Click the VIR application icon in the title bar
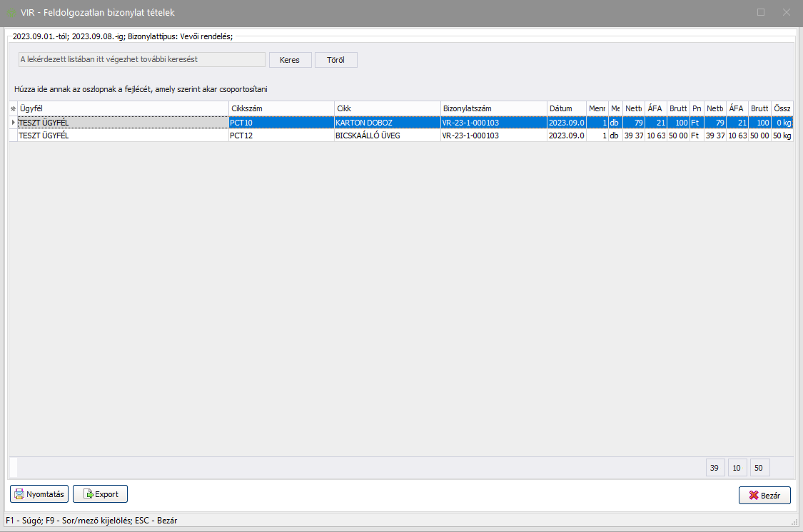The width and height of the screenshot is (803, 532). pos(11,12)
